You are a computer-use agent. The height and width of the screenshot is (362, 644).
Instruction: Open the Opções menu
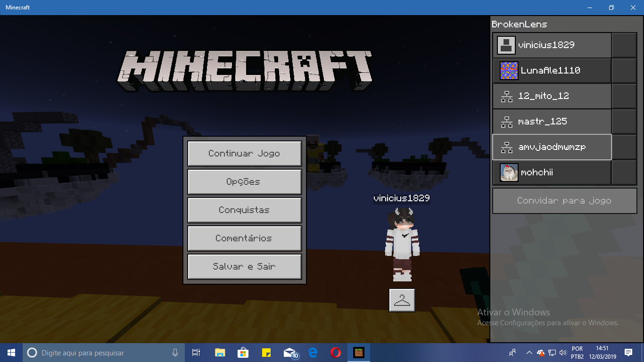tap(244, 182)
